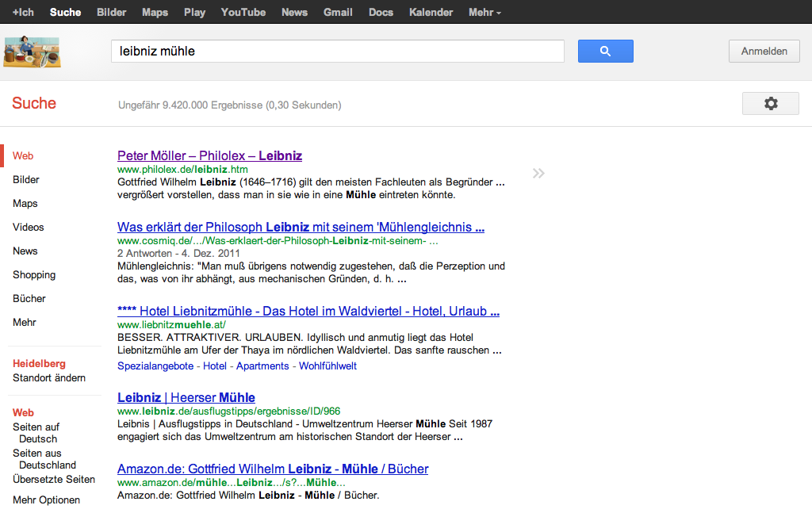Open Play in the top bar

click(x=195, y=13)
